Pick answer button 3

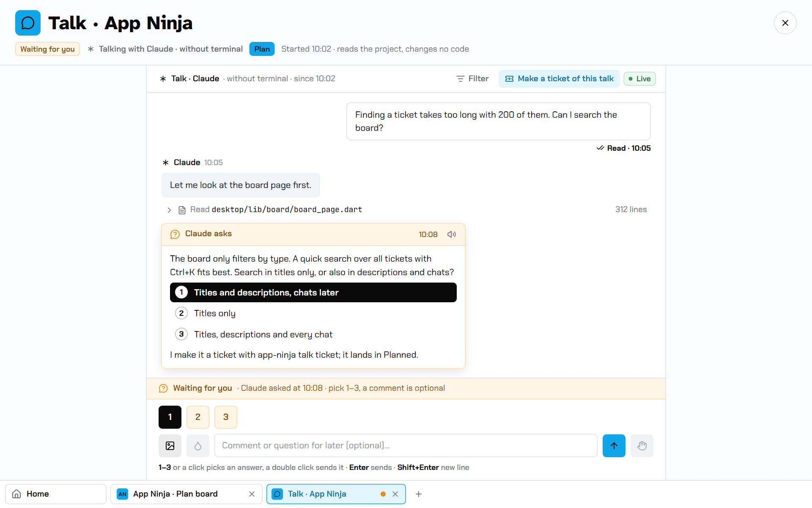point(226,417)
